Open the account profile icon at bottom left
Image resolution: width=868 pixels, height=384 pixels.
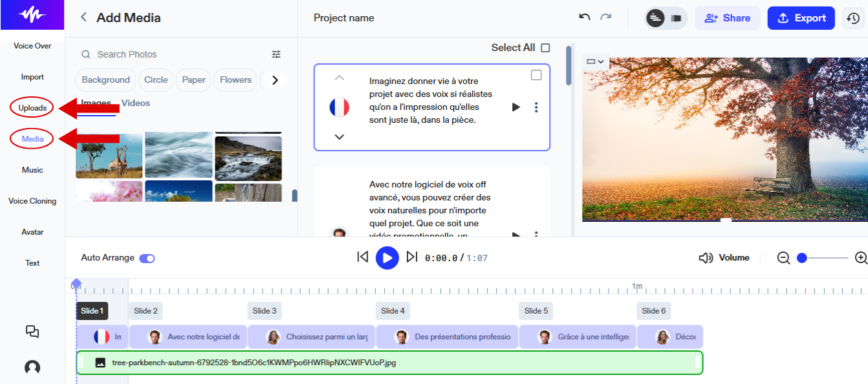click(x=31, y=367)
